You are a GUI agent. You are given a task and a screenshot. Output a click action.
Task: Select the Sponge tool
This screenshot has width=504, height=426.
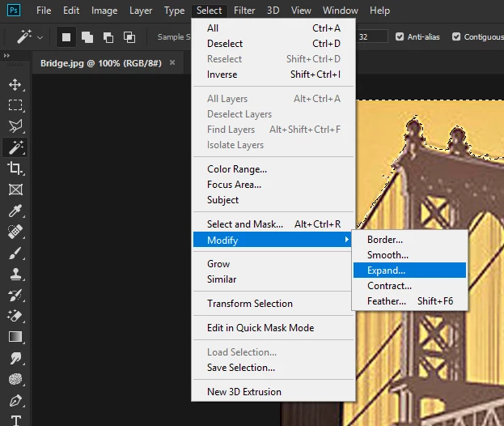pyautogui.click(x=15, y=379)
